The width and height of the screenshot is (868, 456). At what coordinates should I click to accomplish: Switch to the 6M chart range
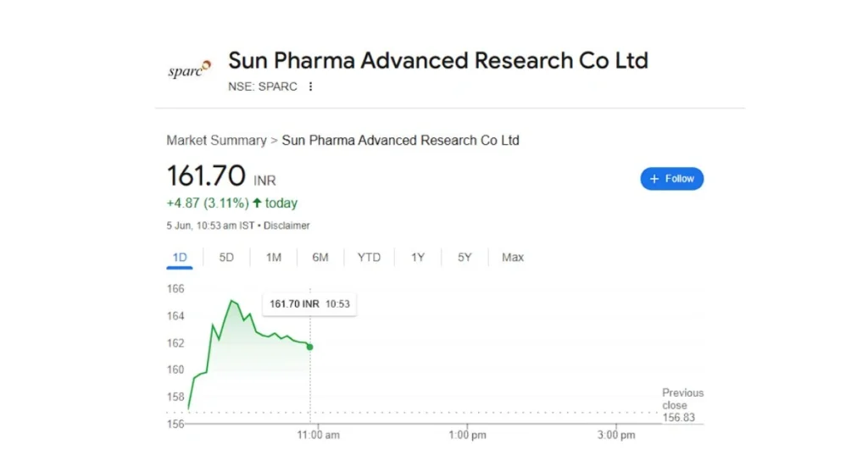coord(320,258)
